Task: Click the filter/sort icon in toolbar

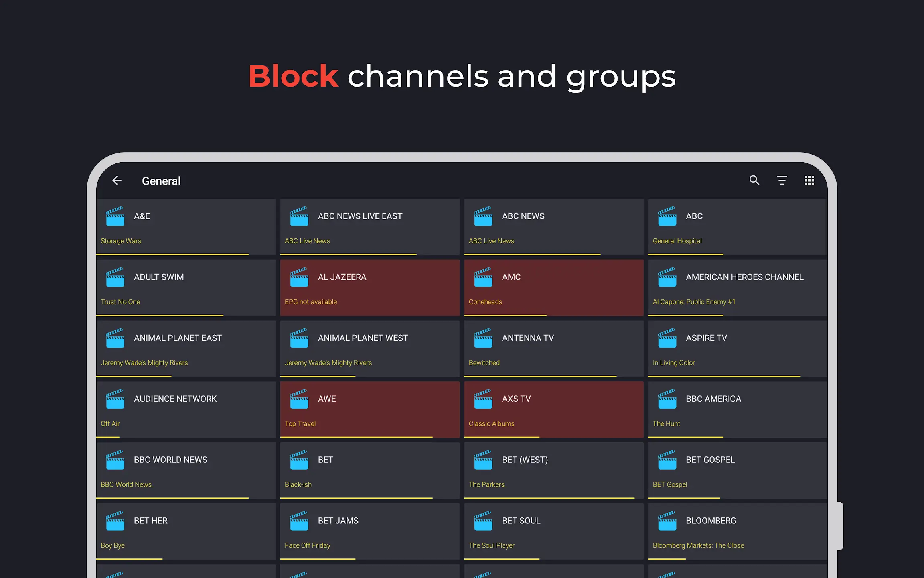Action: click(x=782, y=181)
